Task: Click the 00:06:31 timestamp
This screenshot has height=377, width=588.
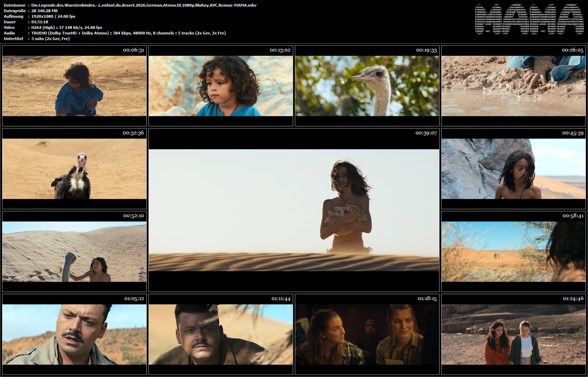Action: pyautogui.click(x=133, y=50)
